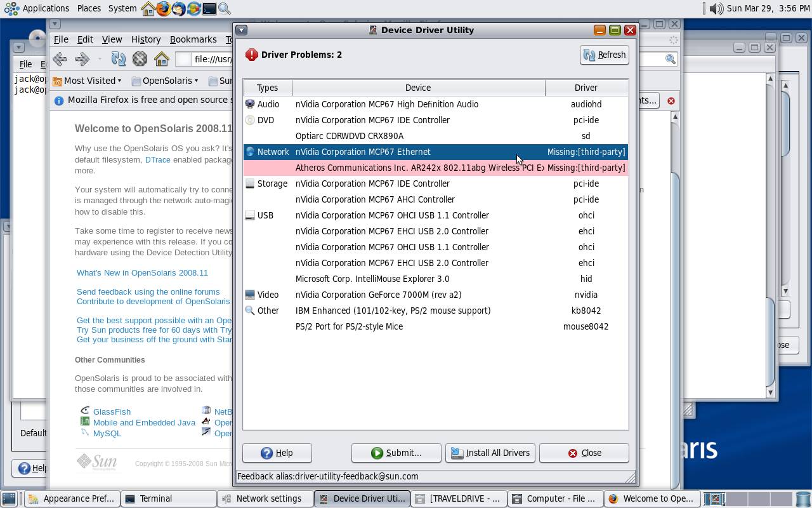The width and height of the screenshot is (812, 508).
Task: Click the Close button at dialog bottom
Action: click(584, 453)
